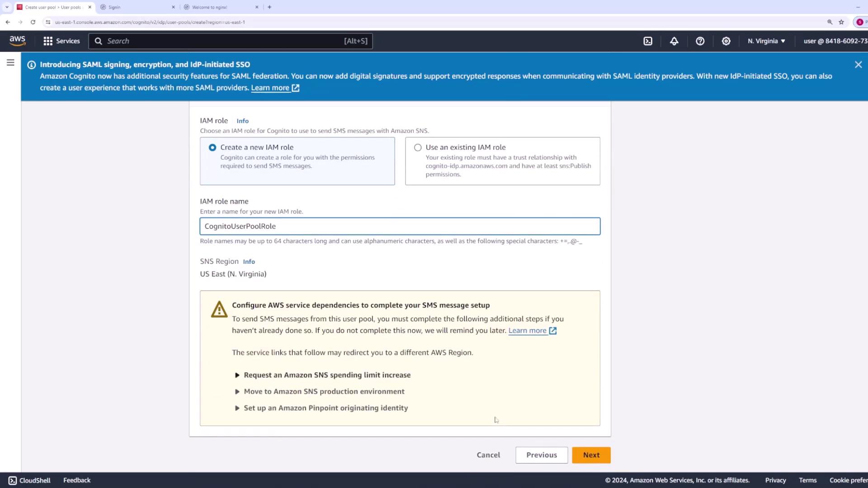Click the Next button
Screen dimensions: 868x488
[x=591, y=455]
